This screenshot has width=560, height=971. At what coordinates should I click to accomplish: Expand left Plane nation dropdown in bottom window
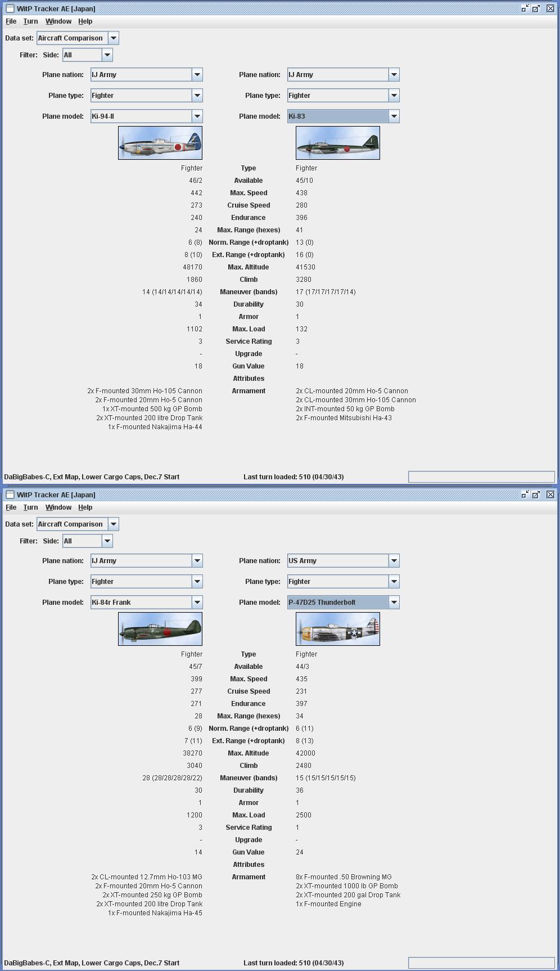[197, 561]
